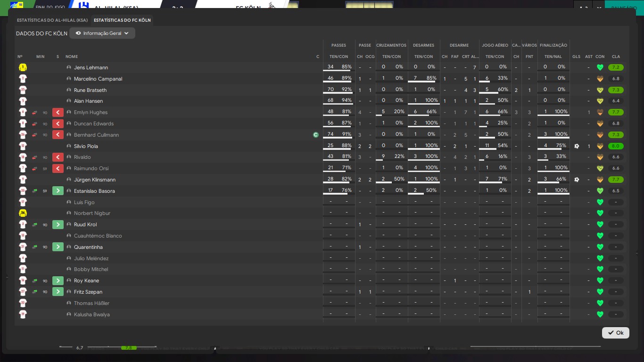Click the red substituted-off arrow for Rivaldo

[58, 157]
